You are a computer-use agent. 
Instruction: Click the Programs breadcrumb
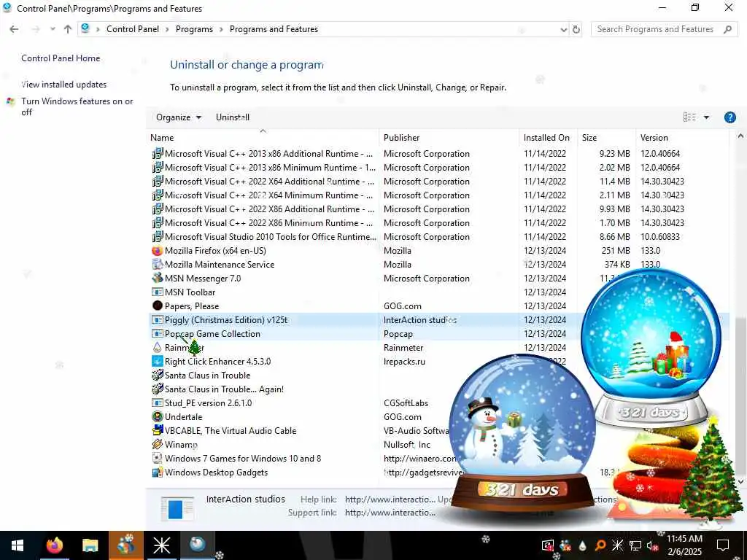tap(194, 29)
